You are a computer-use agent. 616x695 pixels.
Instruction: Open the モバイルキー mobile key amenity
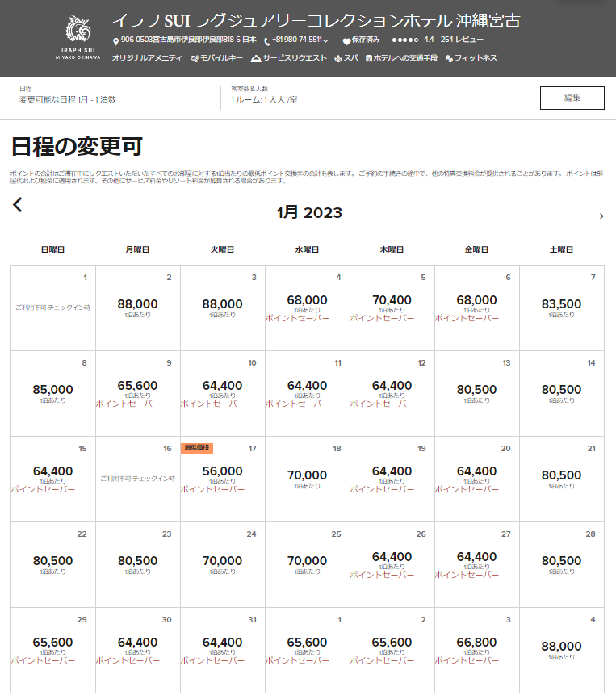click(x=195, y=59)
